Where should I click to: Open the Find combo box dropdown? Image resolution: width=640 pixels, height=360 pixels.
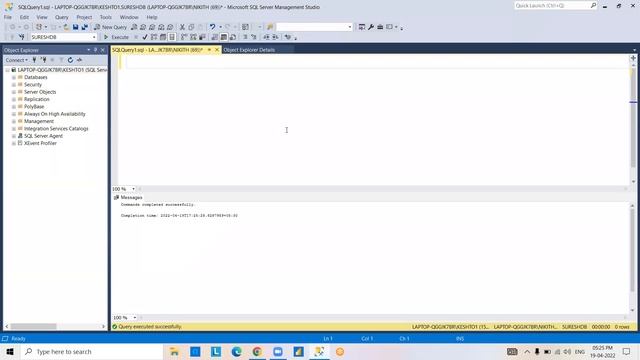(x=350, y=27)
